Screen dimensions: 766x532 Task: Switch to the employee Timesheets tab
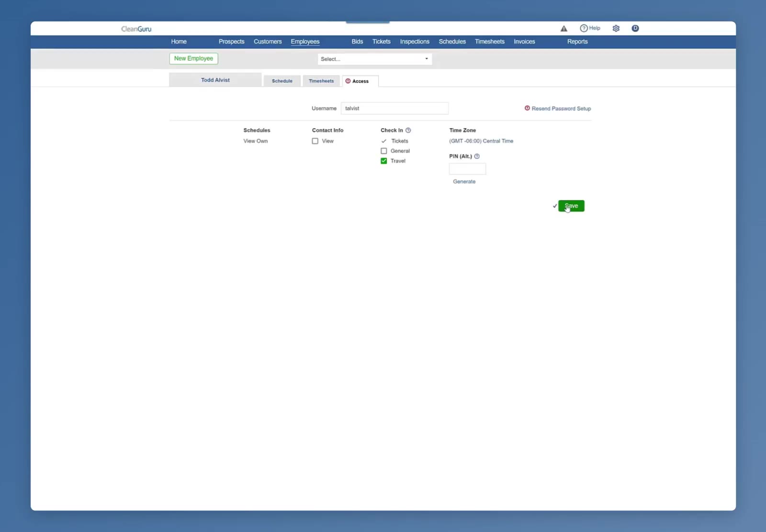pos(321,81)
